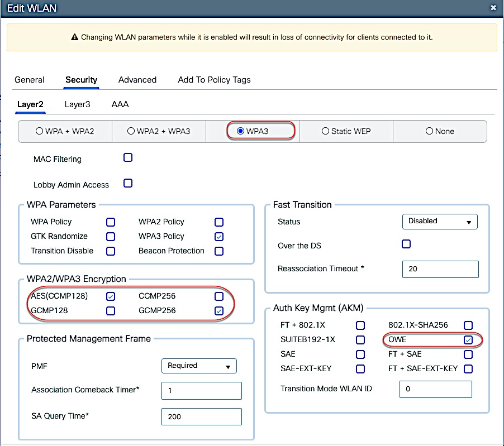Uncheck AES(CCMP128) encryption
Screen dimensions: 504x446
tap(110, 296)
